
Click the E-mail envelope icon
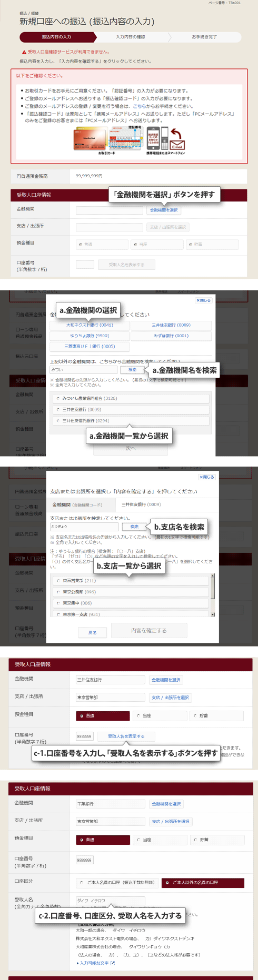(x=177, y=145)
